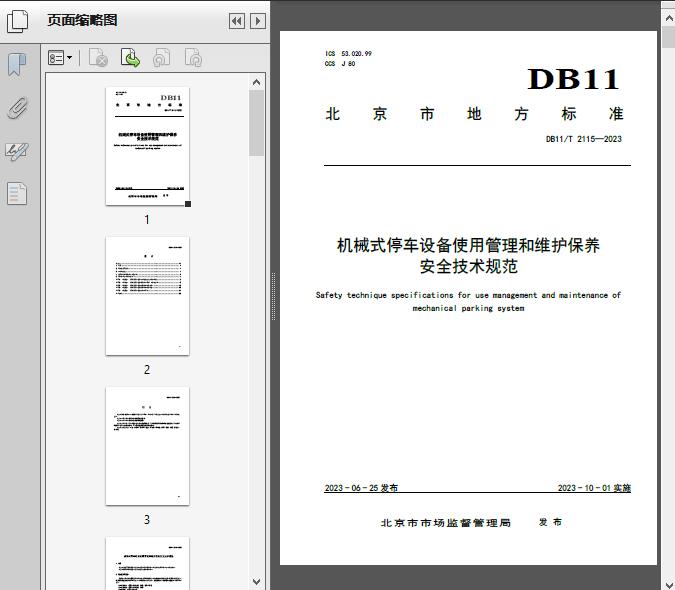Click the text 'CCS J 80'
The image size is (675, 590).
pyautogui.click(x=340, y=64)
